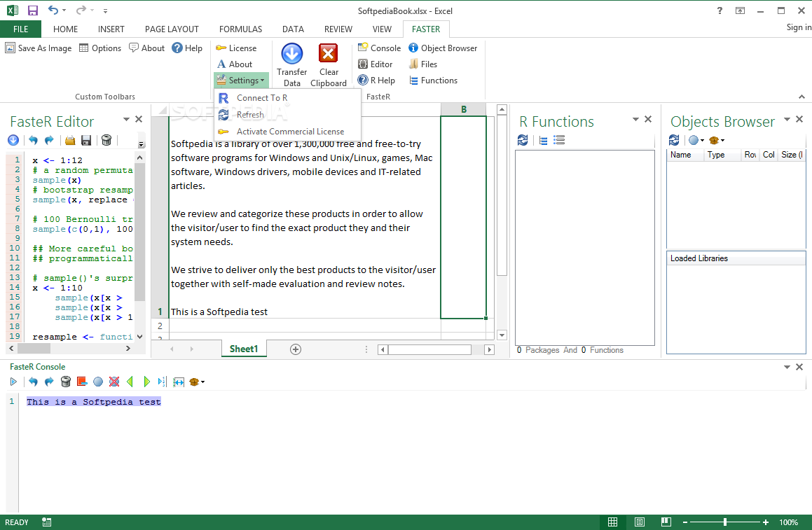This screenshot has width=812, height=530.
Task: Redo in the FasteR Editor toolbar
Action: click(x=49, y=140)
